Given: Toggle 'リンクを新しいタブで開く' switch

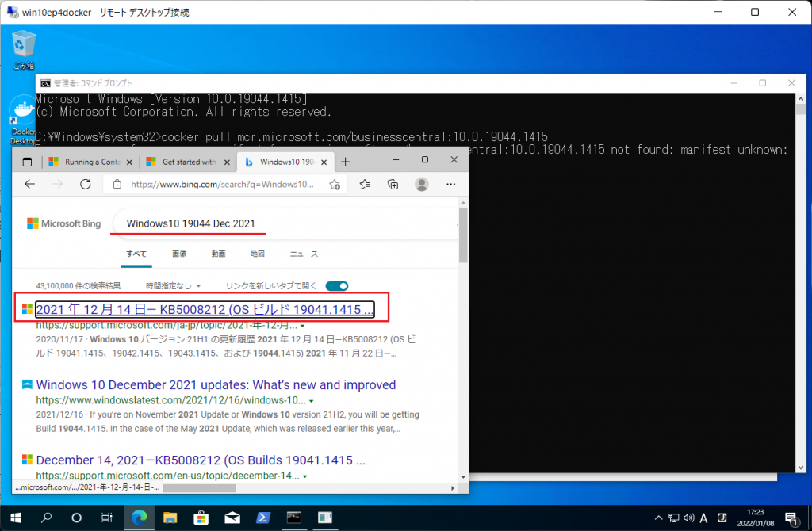Looking at the screenshot, I should tap(336, 285).
